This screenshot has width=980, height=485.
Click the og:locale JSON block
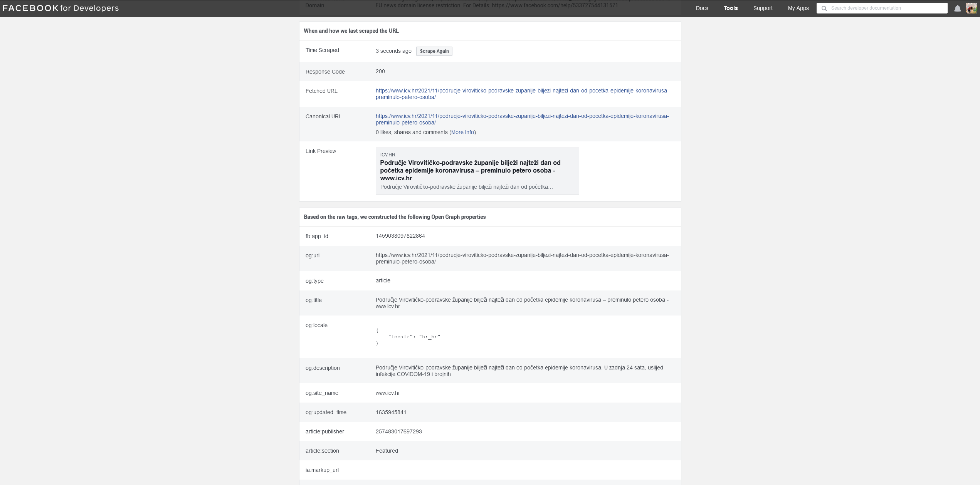point(408,337)
